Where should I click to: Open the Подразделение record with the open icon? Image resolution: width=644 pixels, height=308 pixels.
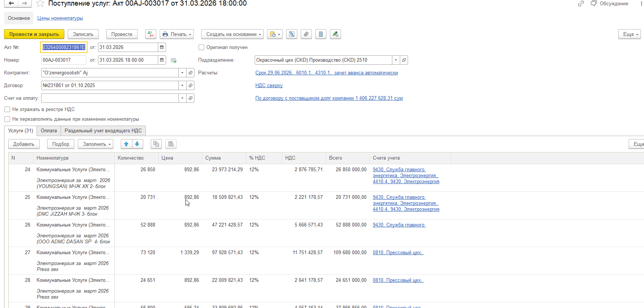[404, 60]
